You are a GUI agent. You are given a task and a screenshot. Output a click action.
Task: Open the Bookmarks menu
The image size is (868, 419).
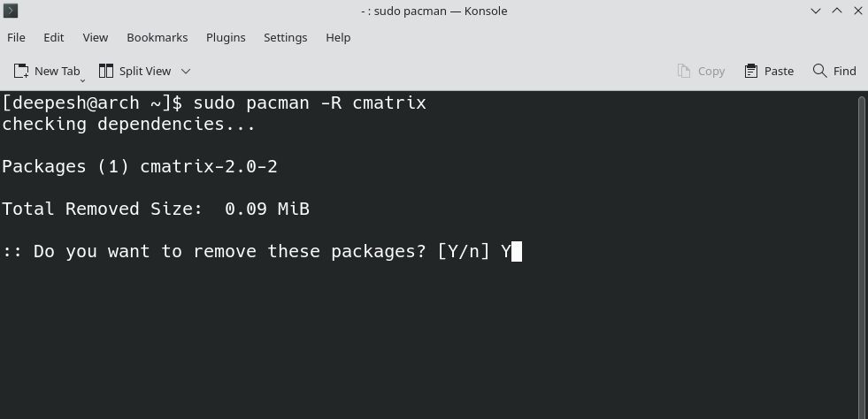tap(157, 37)
